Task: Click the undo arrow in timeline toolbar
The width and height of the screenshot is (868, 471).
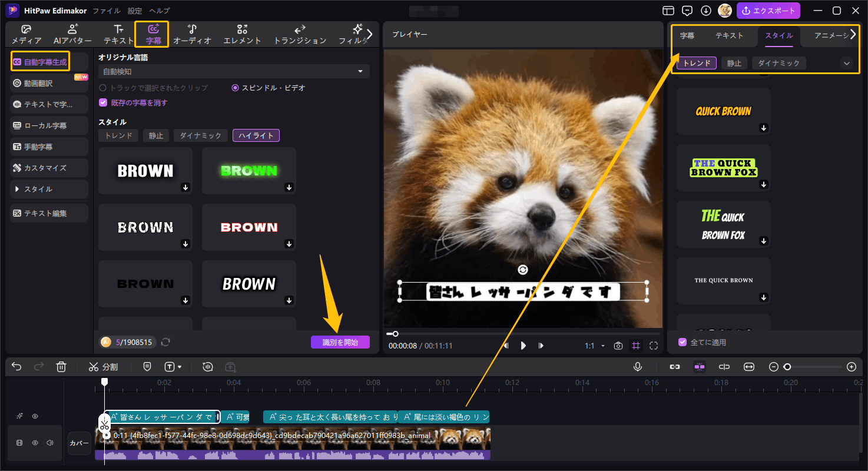Action: (x=16, y=367)
